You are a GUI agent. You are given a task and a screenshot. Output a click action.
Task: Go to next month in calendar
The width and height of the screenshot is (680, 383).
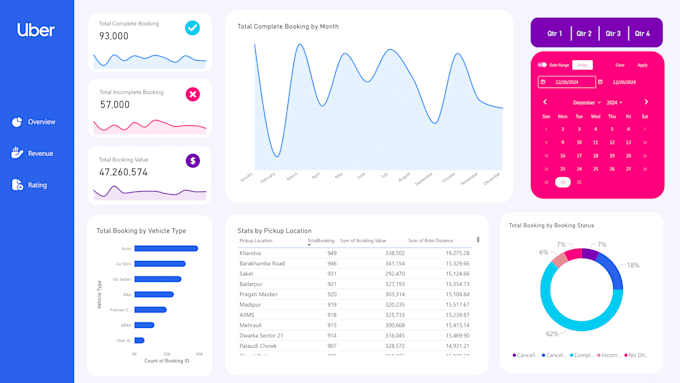(x=646, y=102)
